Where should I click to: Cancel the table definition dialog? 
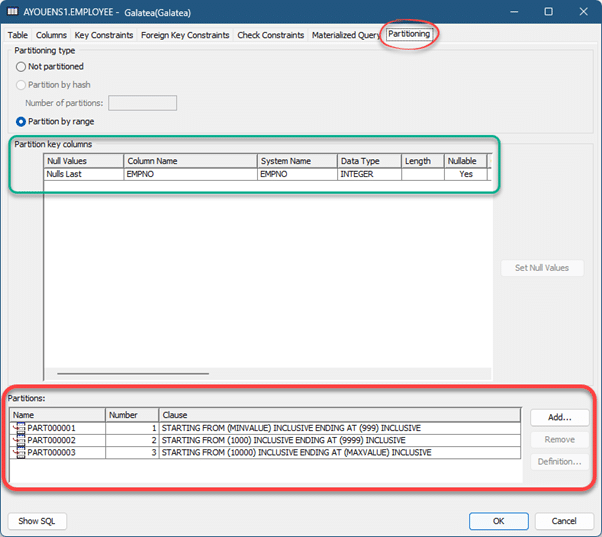click(x=564, y=521)
